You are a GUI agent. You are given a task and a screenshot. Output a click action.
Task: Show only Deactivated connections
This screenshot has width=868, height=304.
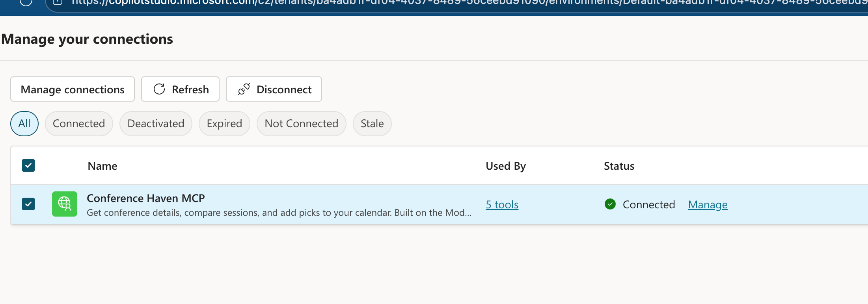tap(156, 124)
